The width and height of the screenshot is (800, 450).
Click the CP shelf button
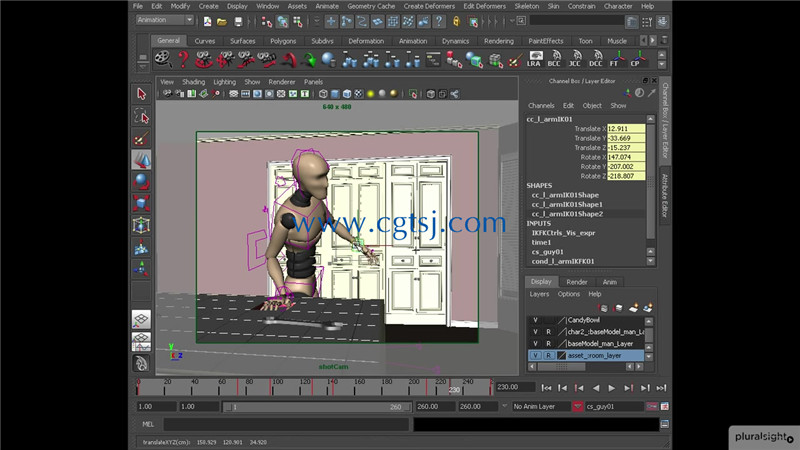tap(637, 59)
